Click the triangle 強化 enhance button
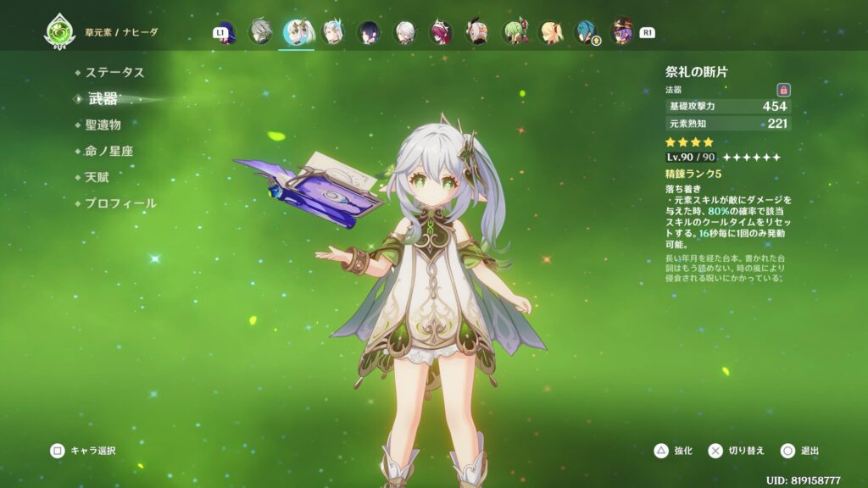Image resolution: width=868 pixels, height=488 pixels. click(x=673, y=451)
